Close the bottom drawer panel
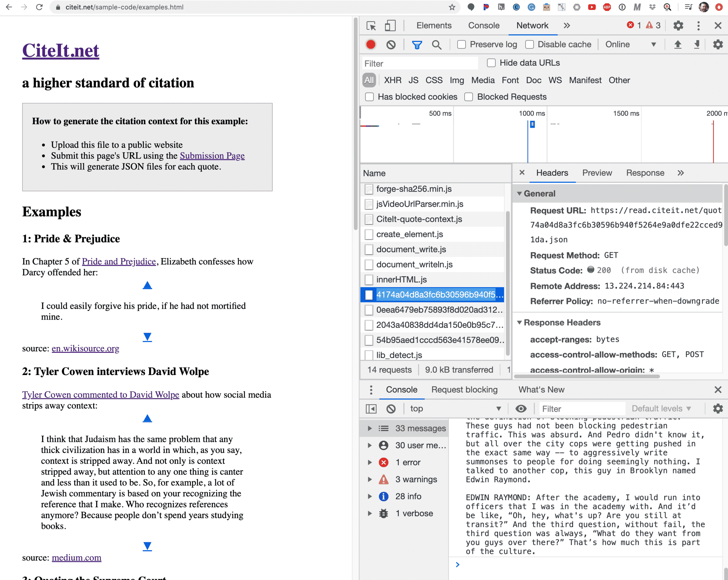 tap(718, 390)
